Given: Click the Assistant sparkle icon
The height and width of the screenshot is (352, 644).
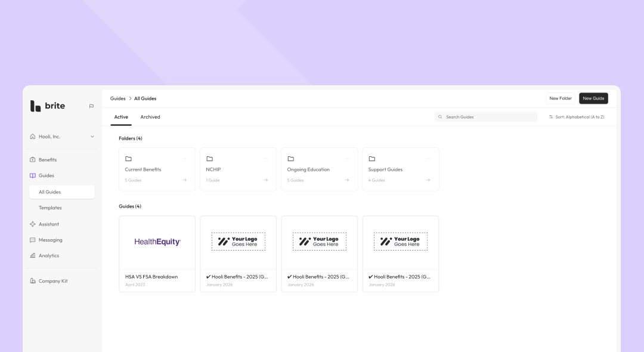Looking at the screenshot, I should 33,224.
